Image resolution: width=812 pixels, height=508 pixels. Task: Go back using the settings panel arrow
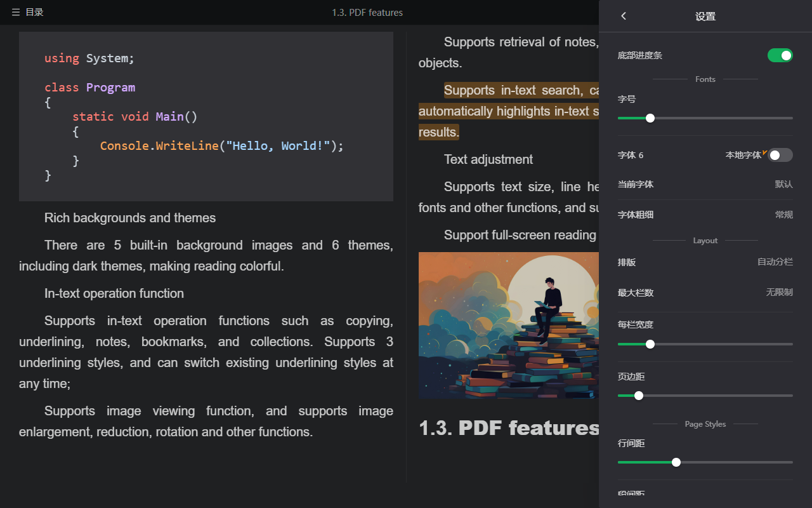tap(624, 16)
